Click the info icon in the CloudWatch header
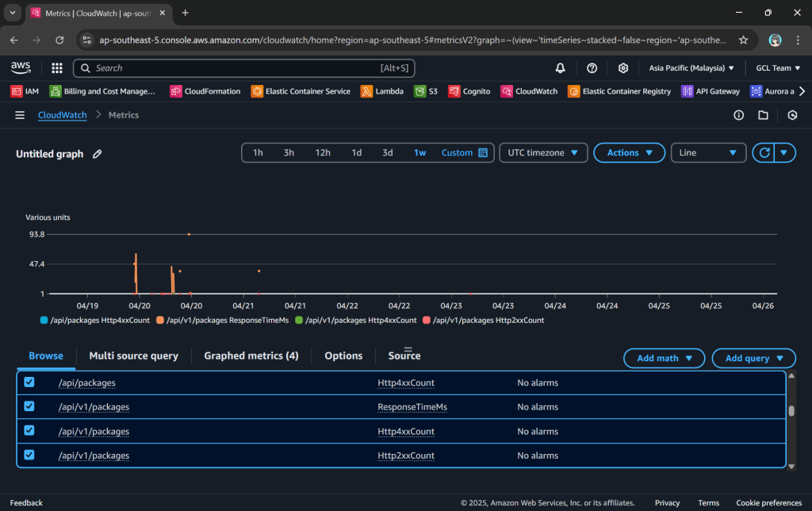Viewport: 812px width, 511px height. 738,115
